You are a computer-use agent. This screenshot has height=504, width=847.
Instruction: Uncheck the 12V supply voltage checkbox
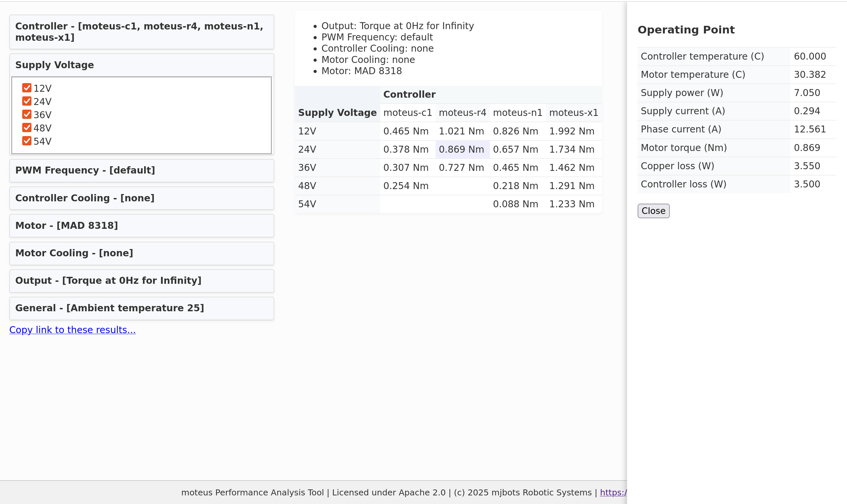click(x=26, y=88)
